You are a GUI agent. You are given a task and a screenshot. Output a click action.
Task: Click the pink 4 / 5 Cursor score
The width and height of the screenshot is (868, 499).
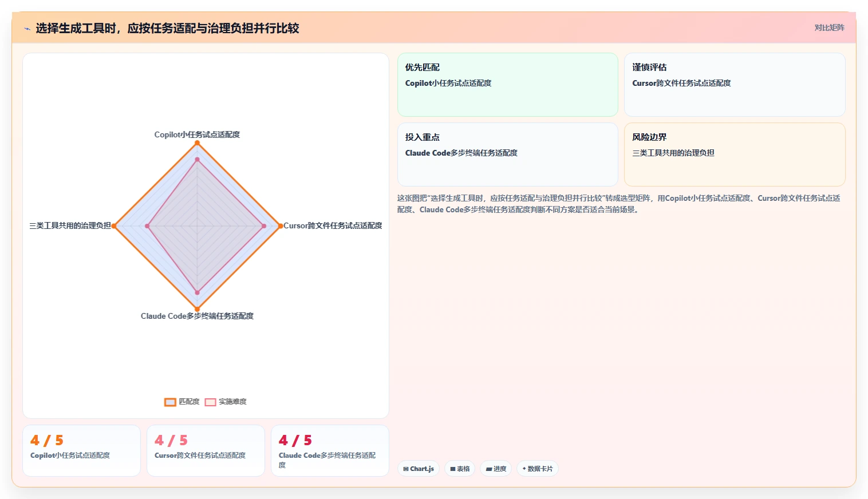point(171,440)
